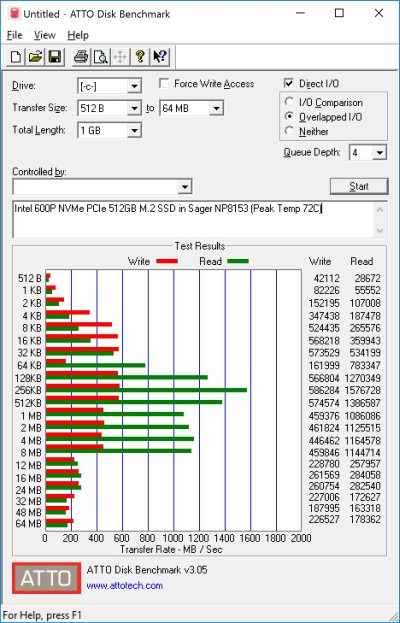Maximize the ATTO Disk Benchmark window

pos(339,14)
